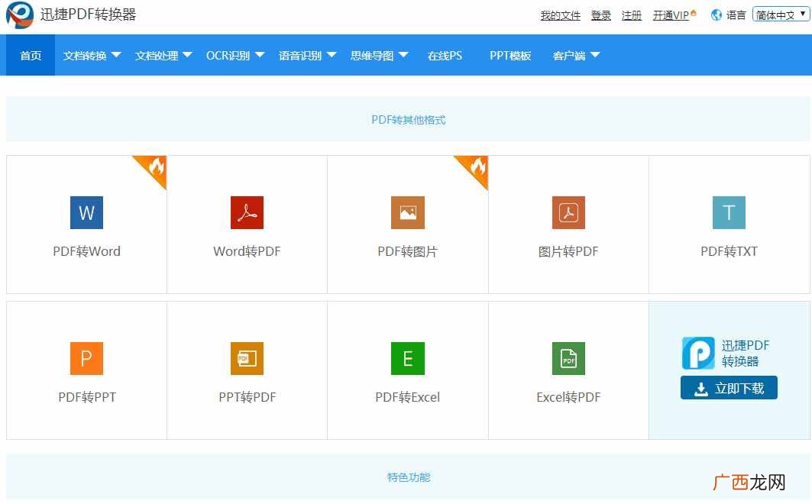Expand the 客户端 navigation menu

point(576,56)
